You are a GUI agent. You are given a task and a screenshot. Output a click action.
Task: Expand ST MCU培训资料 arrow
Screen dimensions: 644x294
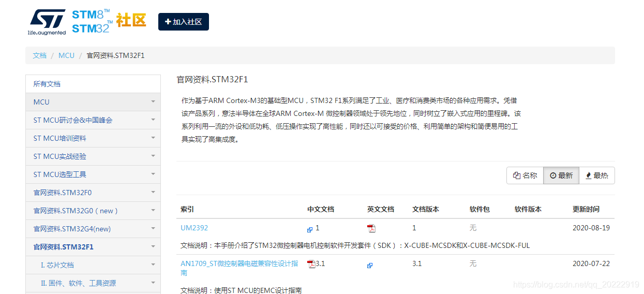point(153,138)
